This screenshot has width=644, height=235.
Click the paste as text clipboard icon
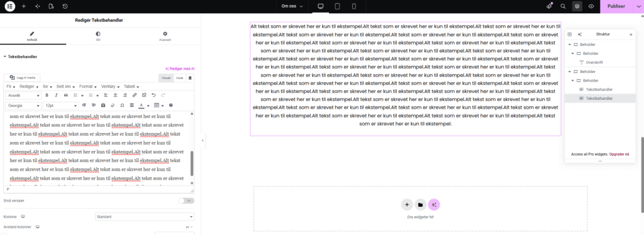103,106
